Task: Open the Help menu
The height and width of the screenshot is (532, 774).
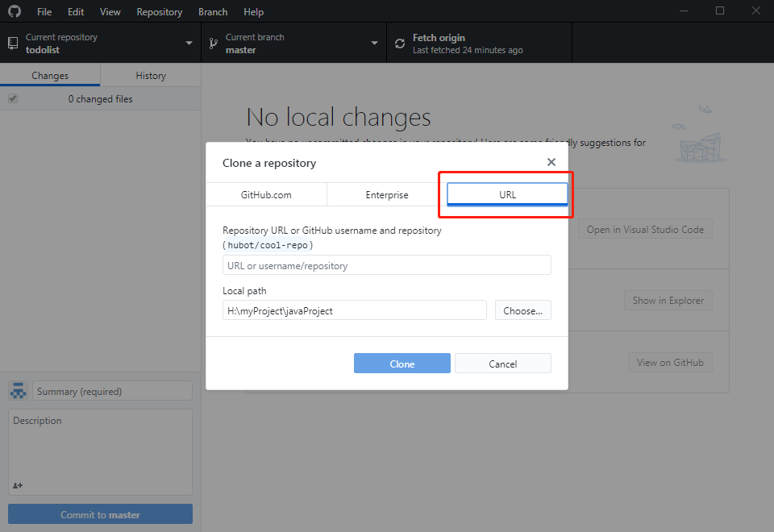Action: (254, 12)
